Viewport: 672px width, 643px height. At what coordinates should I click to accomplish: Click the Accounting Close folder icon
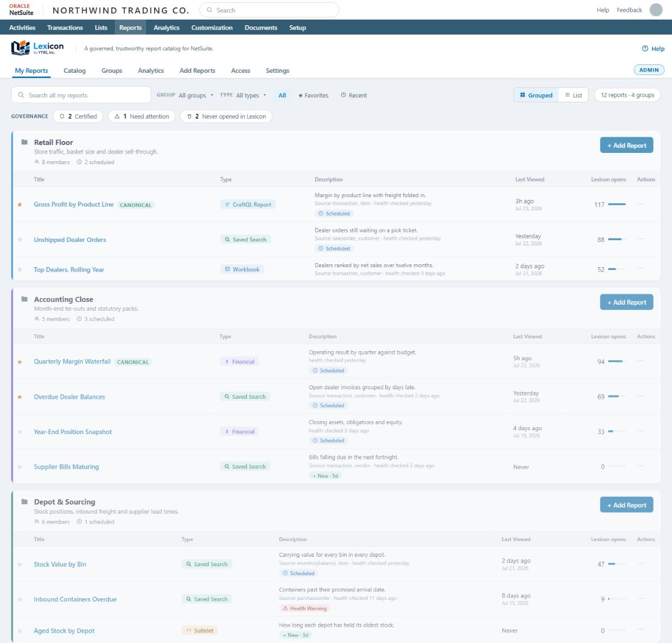24,299
